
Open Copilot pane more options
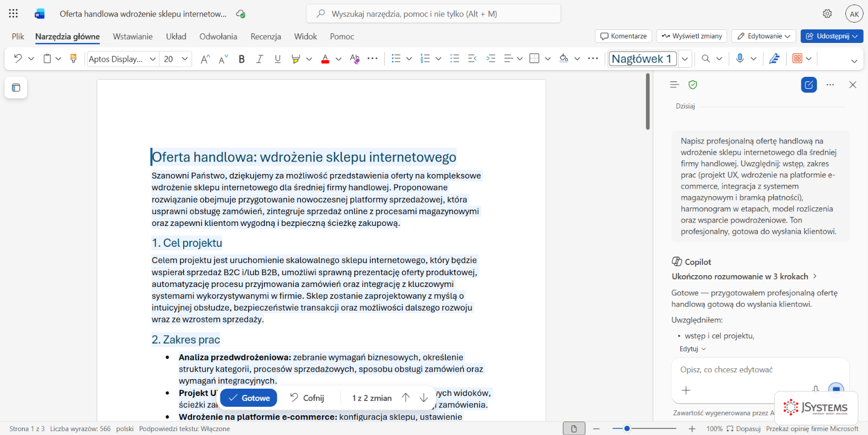click(830, 85)
